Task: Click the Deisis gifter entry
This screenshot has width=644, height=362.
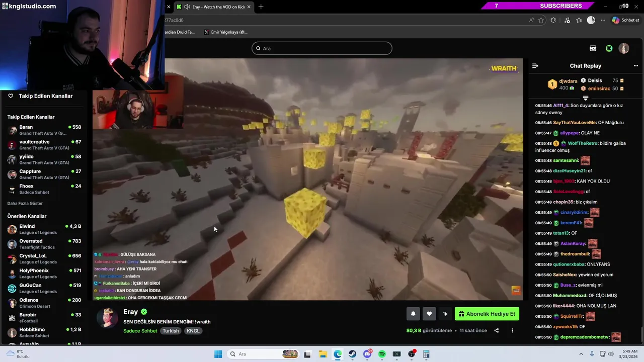Action: click(602, 80)
